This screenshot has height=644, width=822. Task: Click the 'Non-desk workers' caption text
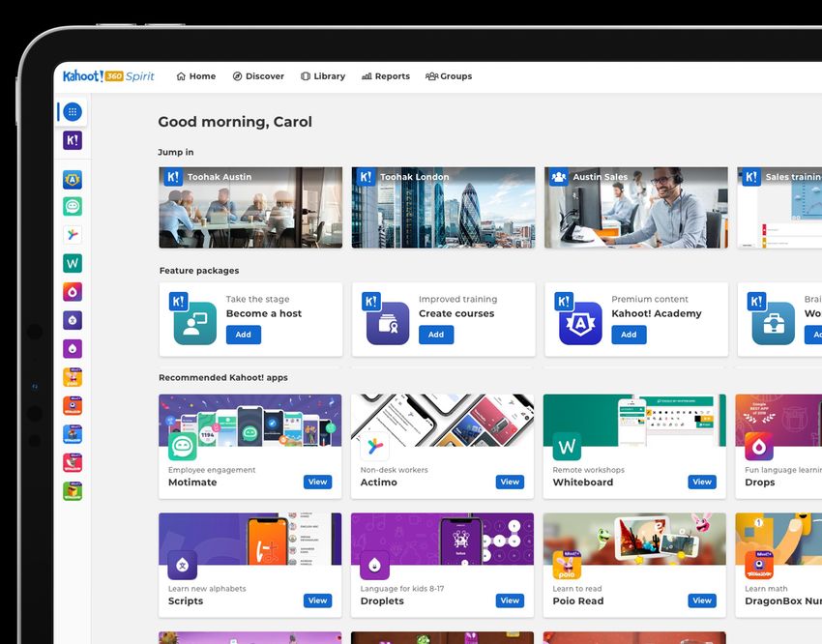[x=395, y=470]
